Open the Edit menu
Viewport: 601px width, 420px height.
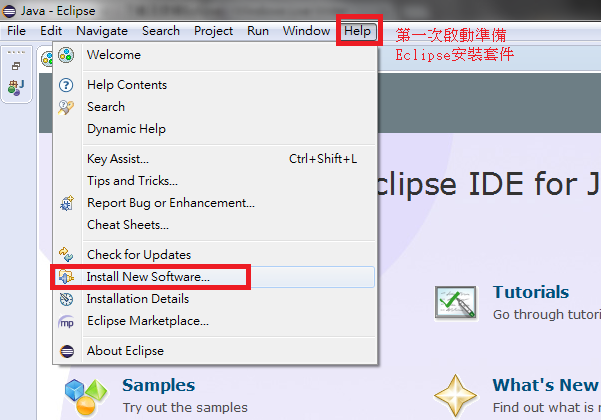coord(51,31)
